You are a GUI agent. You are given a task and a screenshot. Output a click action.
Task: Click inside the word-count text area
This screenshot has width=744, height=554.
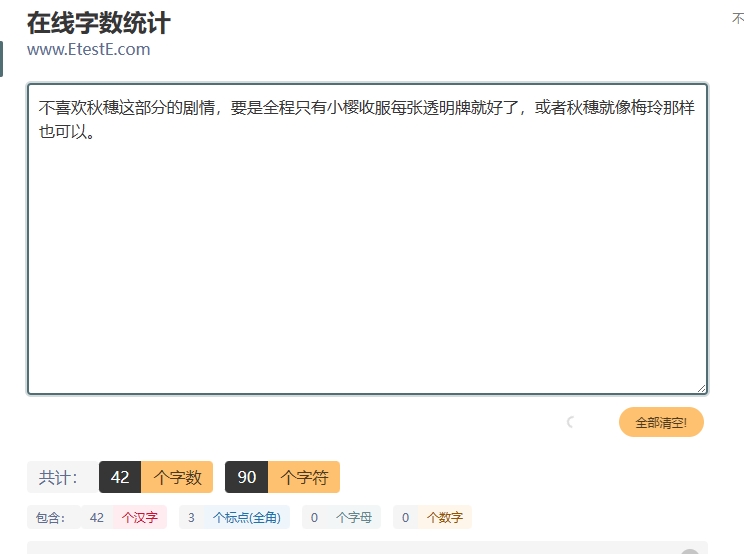[367, 239]
